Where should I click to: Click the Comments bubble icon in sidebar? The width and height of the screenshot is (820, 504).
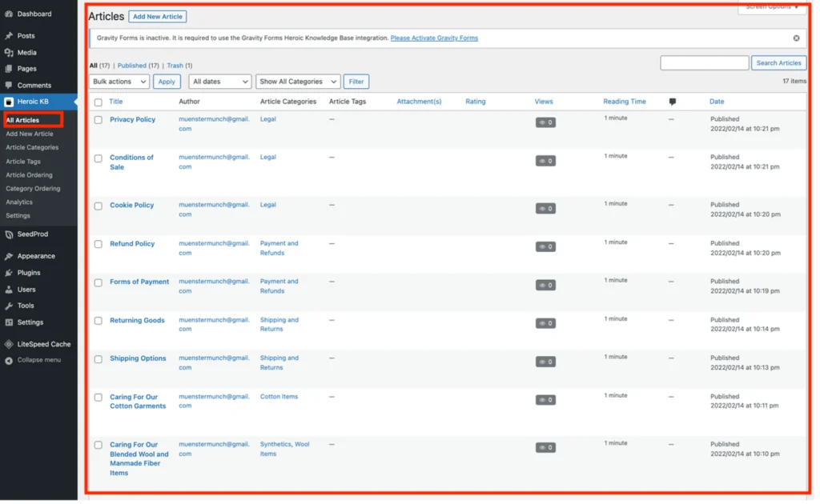coord(9,86)
